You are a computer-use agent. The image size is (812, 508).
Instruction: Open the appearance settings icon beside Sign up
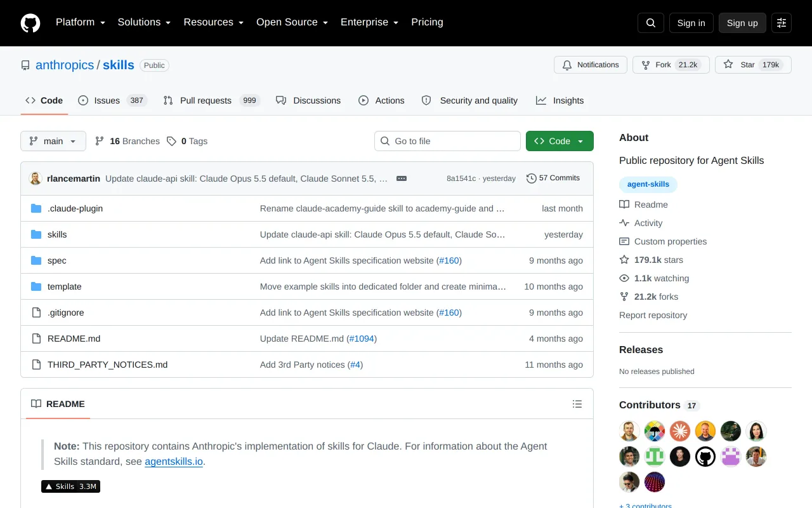[782, 23]
